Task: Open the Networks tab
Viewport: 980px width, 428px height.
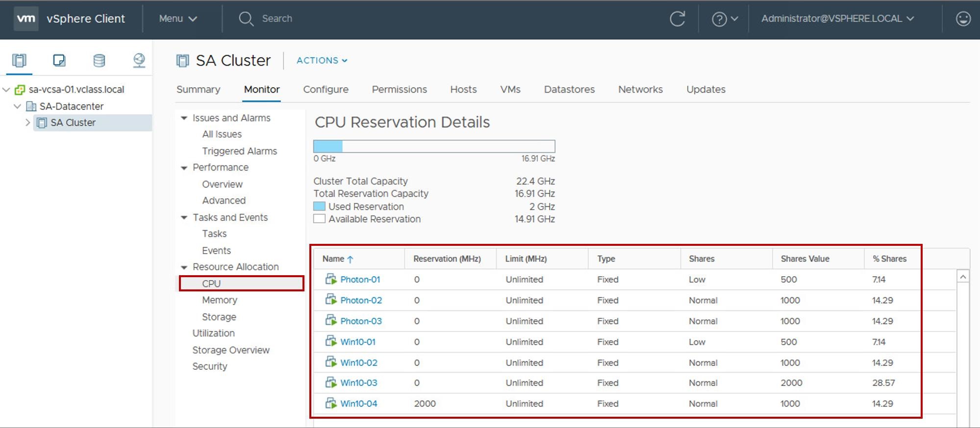Action: (x=640, y=89)
